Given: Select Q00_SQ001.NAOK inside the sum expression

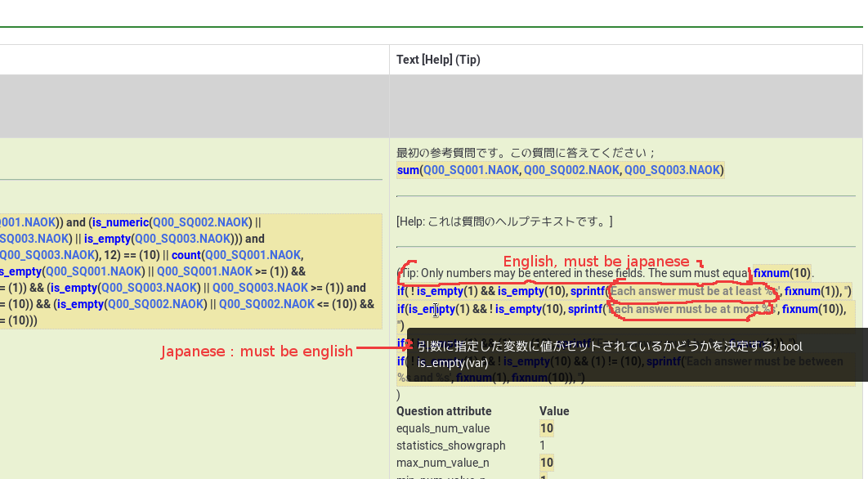Looking at the screenshot, I should [x=470, y=170].
